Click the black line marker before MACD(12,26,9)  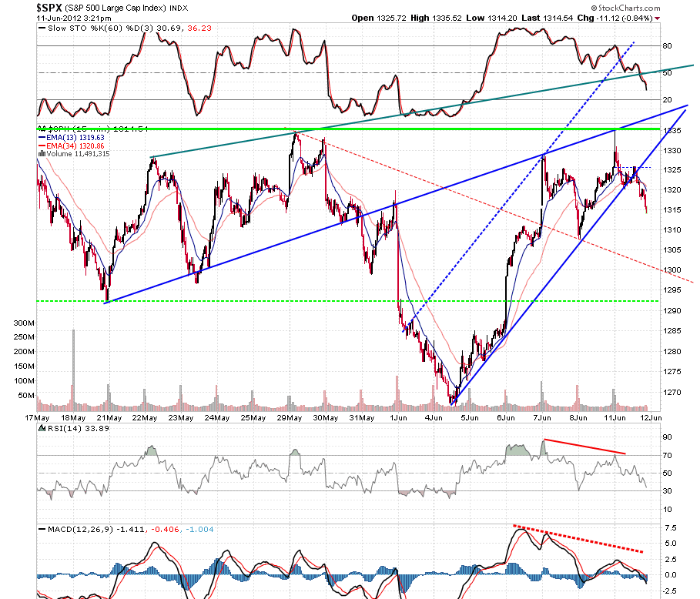click(42, 530)
